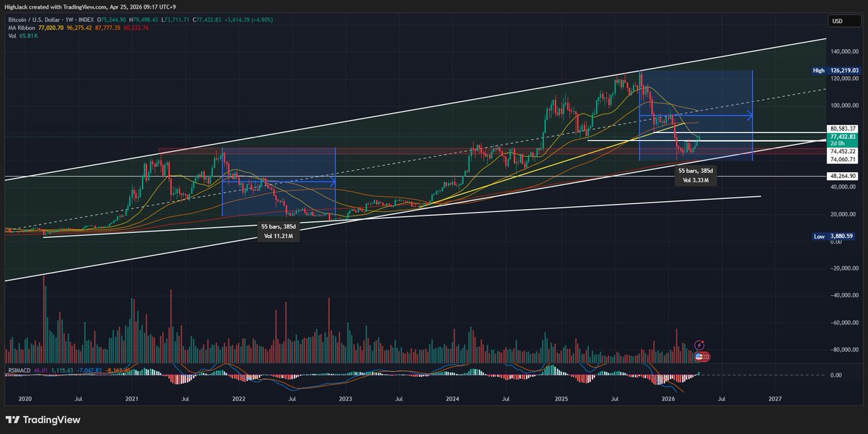Click the 140,000.00 price axis label

pos(843,51)
